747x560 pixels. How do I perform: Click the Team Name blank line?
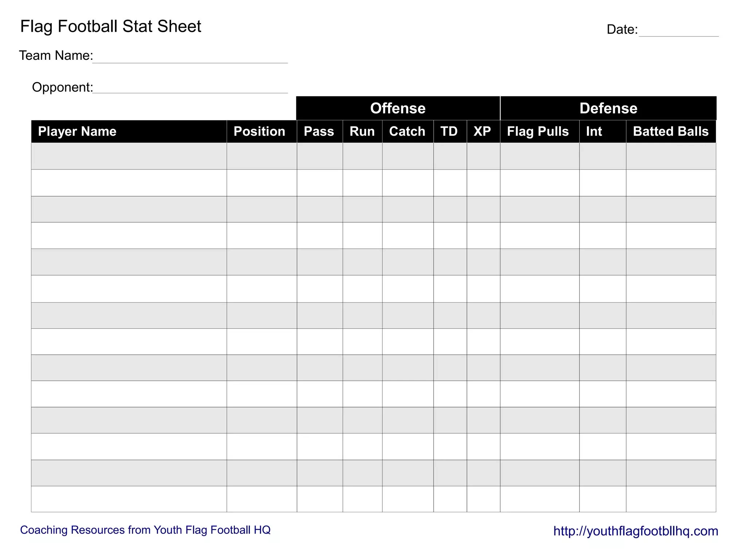[190, 58]
